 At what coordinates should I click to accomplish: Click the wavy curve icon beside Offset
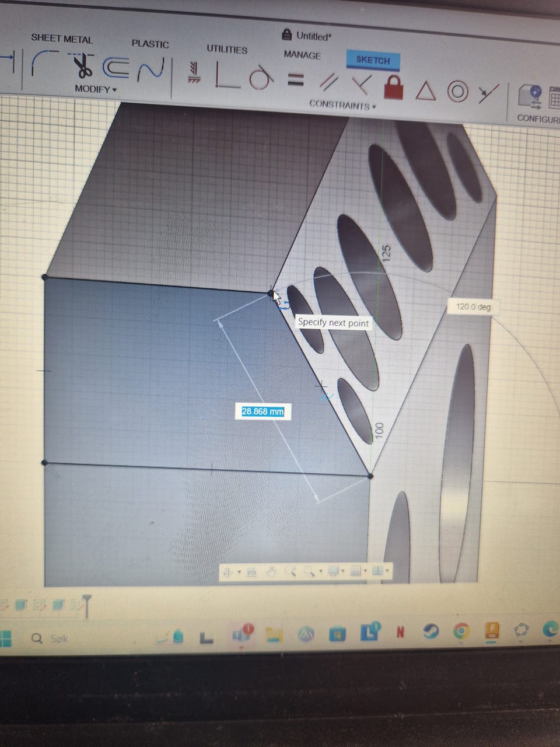[150, 71]
